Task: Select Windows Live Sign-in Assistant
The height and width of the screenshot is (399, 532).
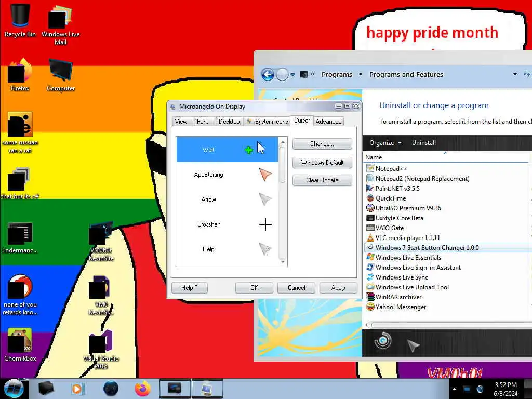Action: coord(418,268)
